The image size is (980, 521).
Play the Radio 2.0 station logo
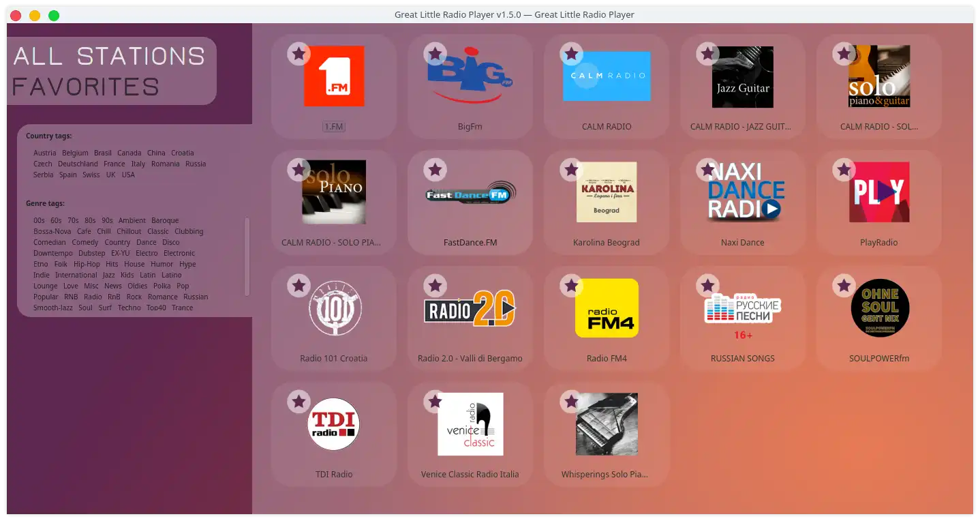click(470, 308)
